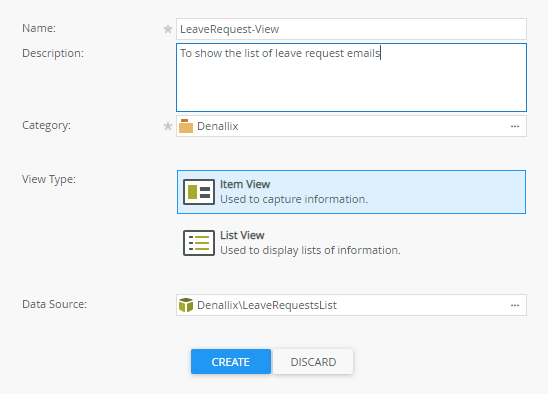Click the Denallix category field text
Screen dimensions: 548x394
pos(218,126)
